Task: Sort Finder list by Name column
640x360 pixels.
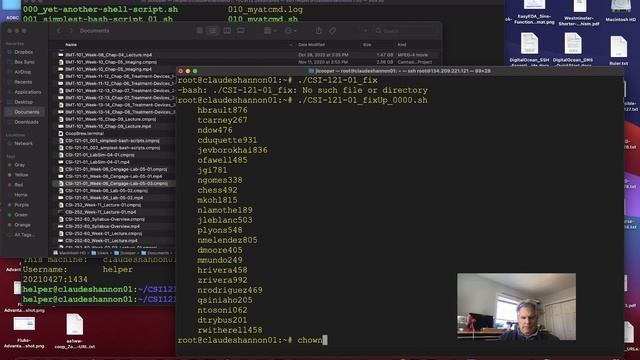Action: point(71,44)
